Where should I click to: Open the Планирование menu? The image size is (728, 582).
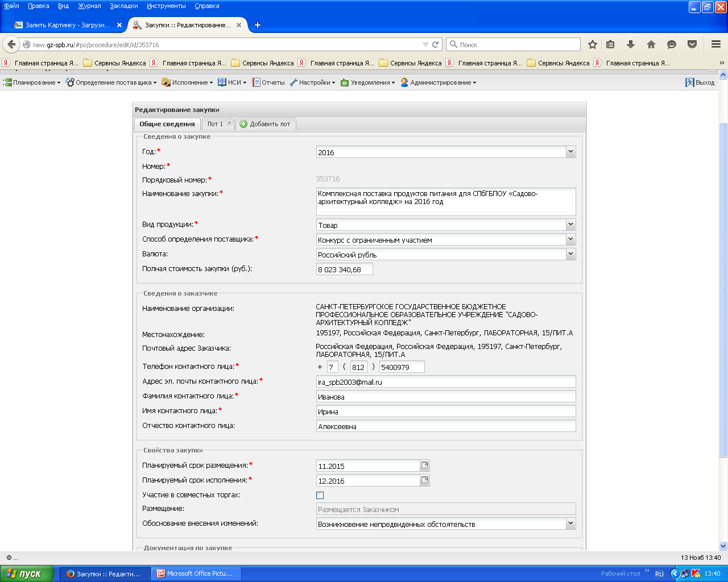pyautogui.click(x=32, y=82)
